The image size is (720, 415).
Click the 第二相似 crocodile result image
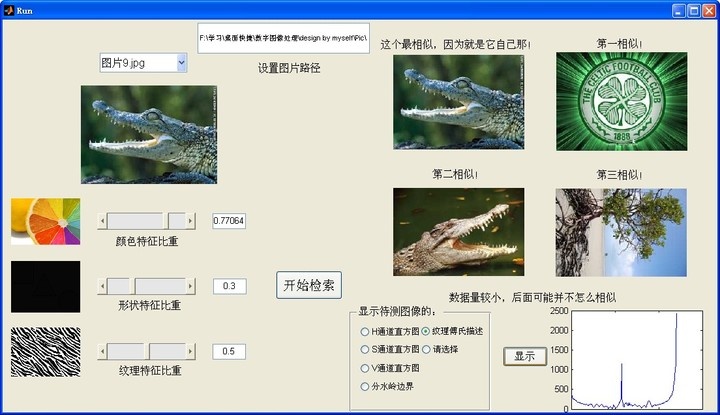pos(458,232)
